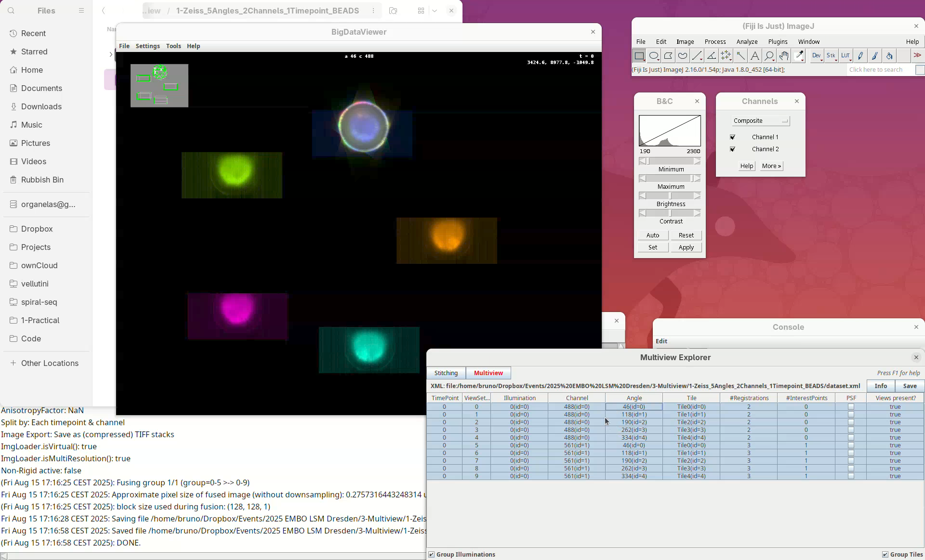Viewport: 925px width, 560px height.
Task: Click the Brightness slider
Action: pyautogui.click(x=670, y=196)
